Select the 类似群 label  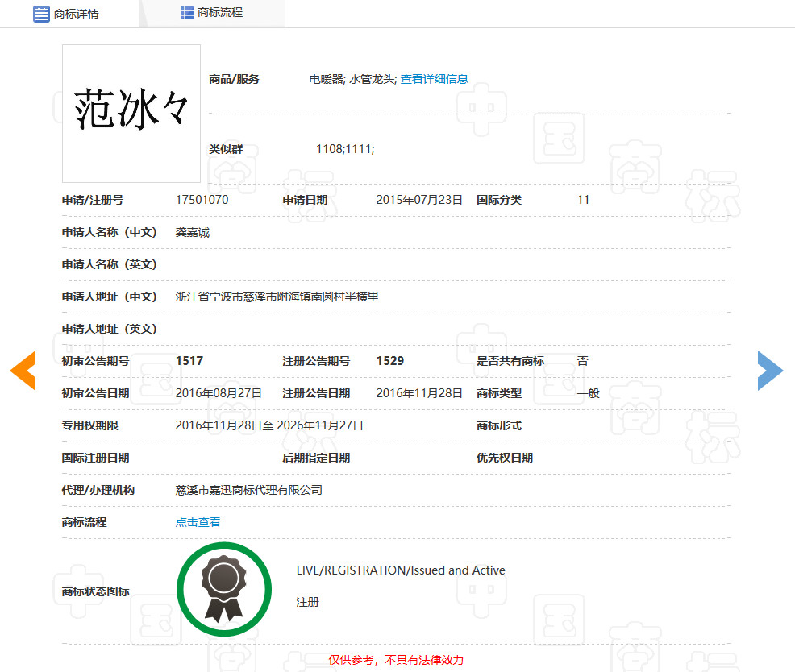coord(226,149)
